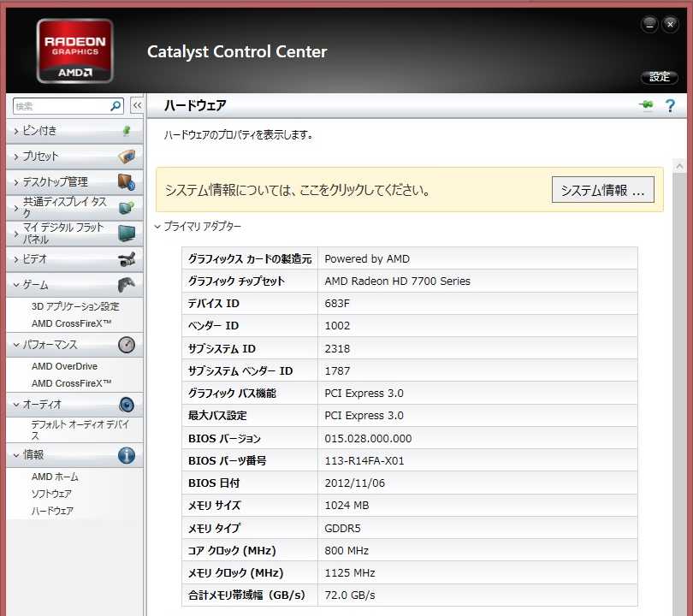Screen dimensions: 693x616
Task: Select the サブシステム ベンダー ID value 1787
Action: 337,370
